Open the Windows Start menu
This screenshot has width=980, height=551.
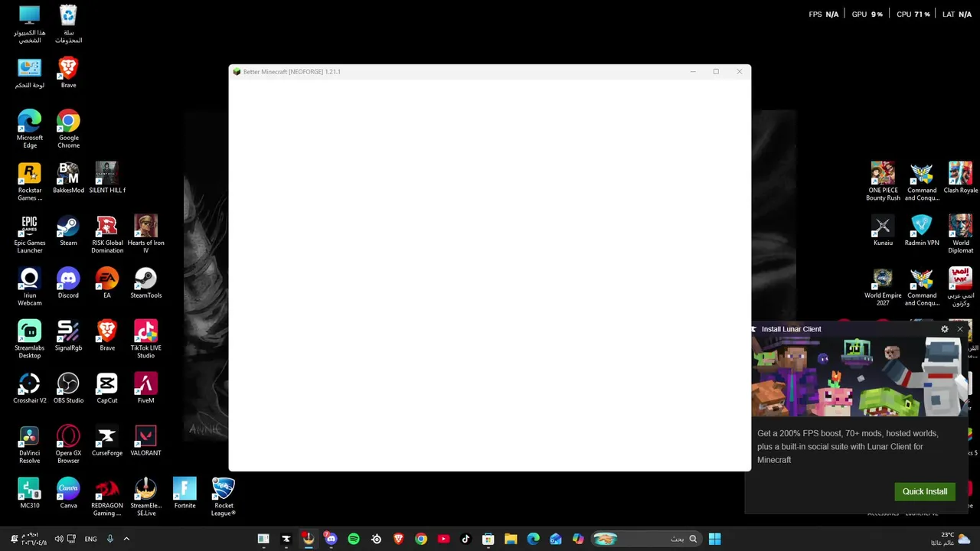pyautogui.click(x=714, y=539)
